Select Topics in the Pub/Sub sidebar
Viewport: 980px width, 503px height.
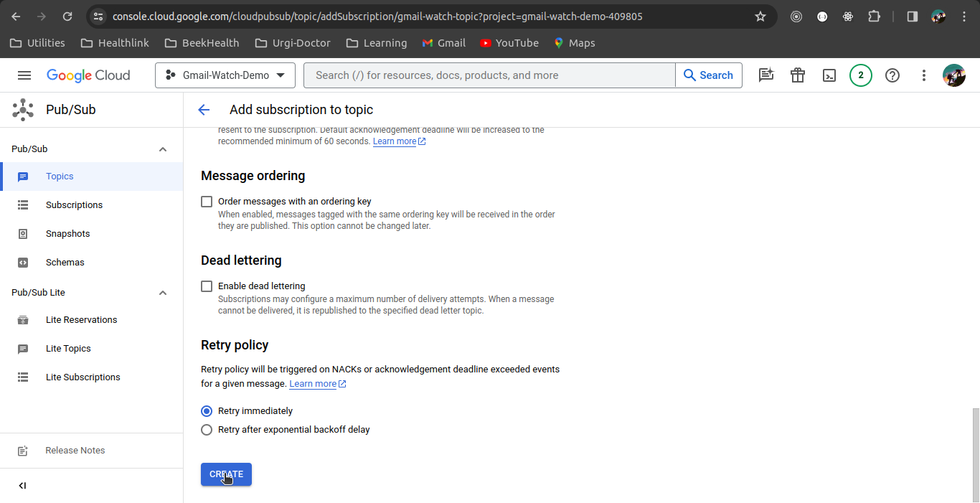pos(60,176)
